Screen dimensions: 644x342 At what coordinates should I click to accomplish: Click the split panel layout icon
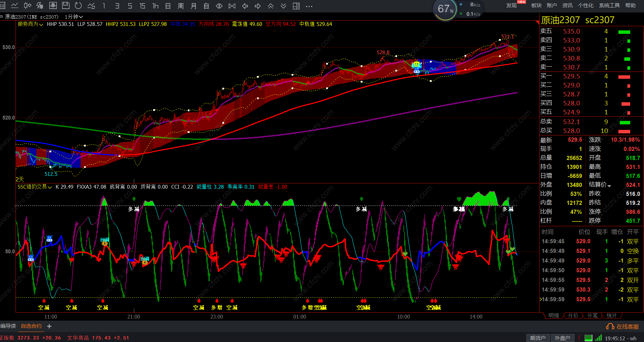[296, 6]
